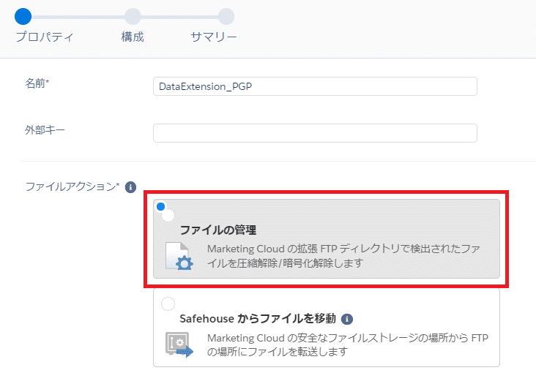The image size is (536, 392).
Task: Click the ファイルアクション label
Action: click(72, 186)
